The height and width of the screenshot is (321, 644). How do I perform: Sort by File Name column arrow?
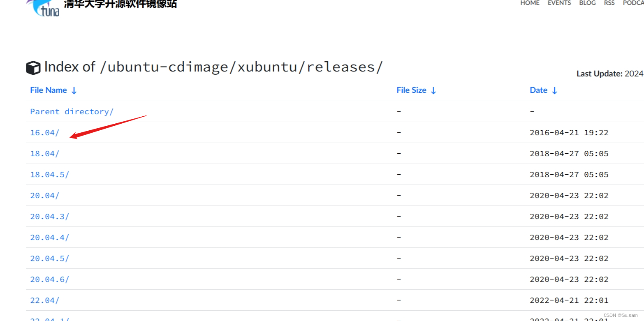point(74,90)
